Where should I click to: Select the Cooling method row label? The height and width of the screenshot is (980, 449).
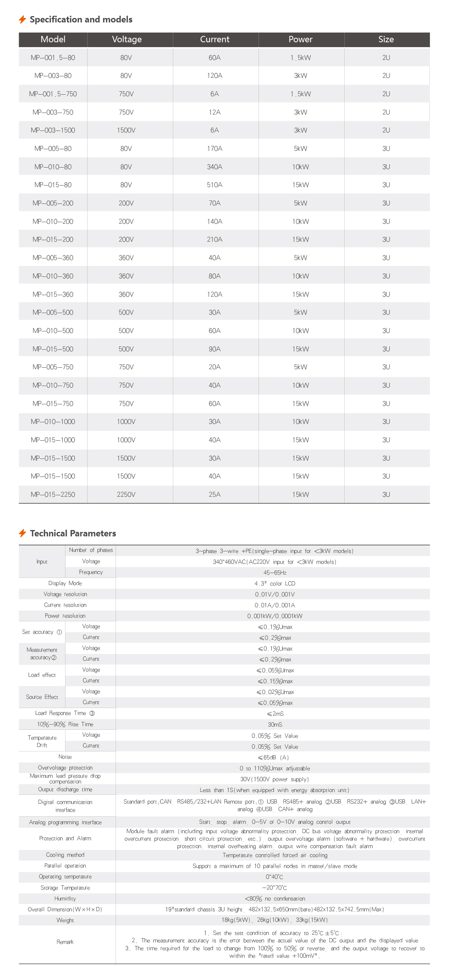pyautogui.click(x=65, y=855)
